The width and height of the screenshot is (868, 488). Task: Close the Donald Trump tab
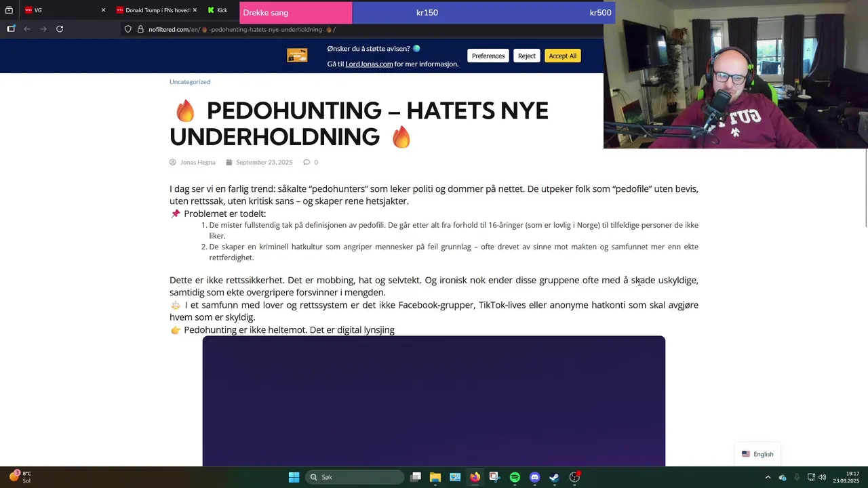(195, 10)
